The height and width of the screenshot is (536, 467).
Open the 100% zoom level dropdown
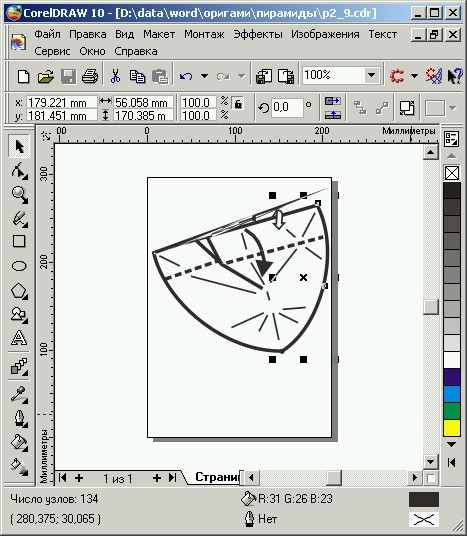371,75
